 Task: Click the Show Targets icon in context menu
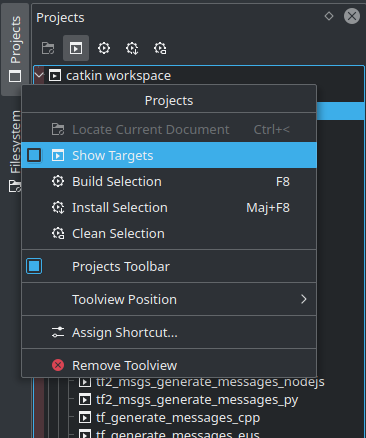point(58,155)
